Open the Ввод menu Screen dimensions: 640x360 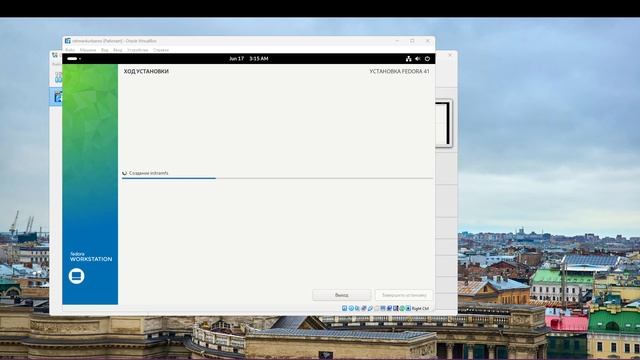[x=118, y=50]
